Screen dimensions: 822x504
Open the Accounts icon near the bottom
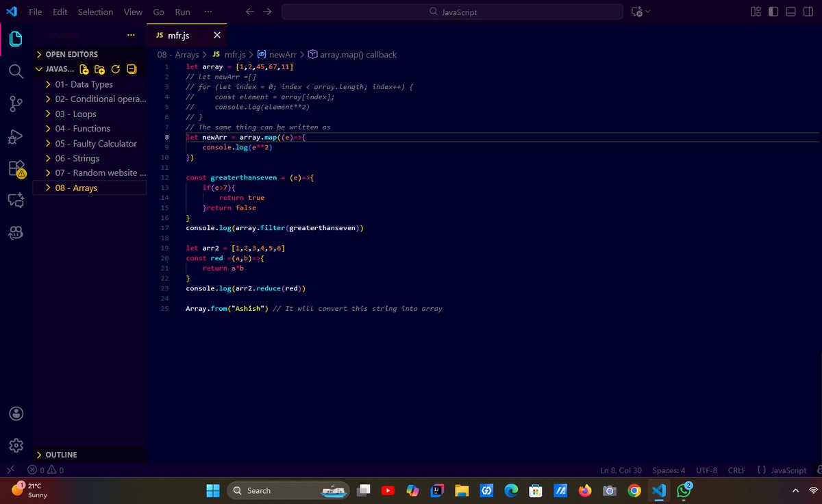tap(15, 413)
